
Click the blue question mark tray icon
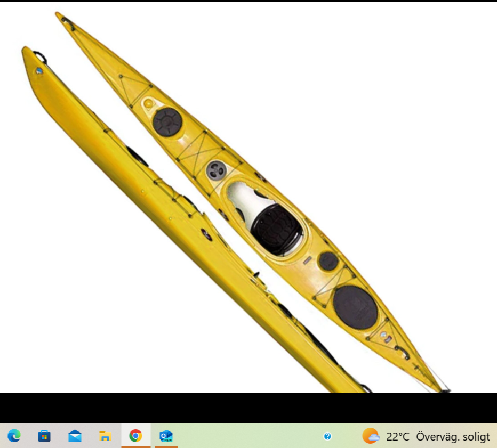tap(327, 436)
